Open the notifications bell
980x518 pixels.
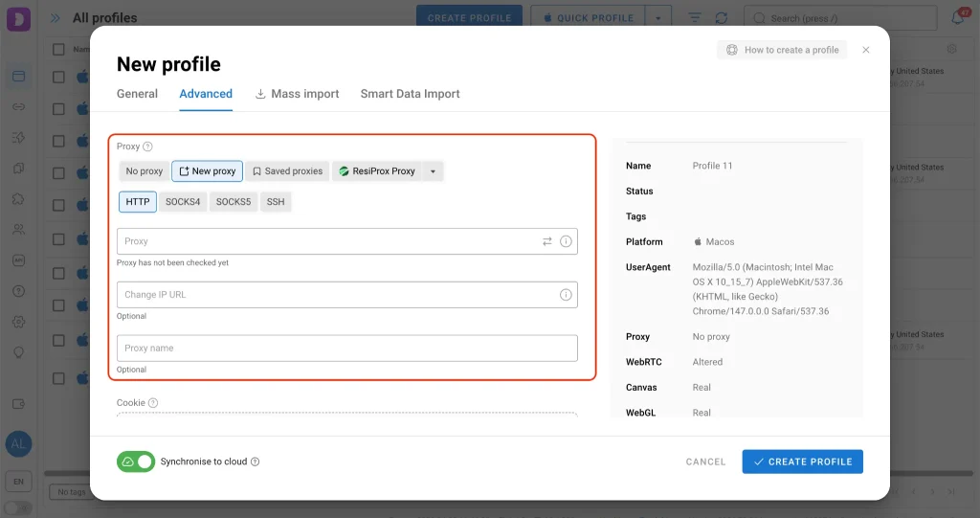pos(957,17)
